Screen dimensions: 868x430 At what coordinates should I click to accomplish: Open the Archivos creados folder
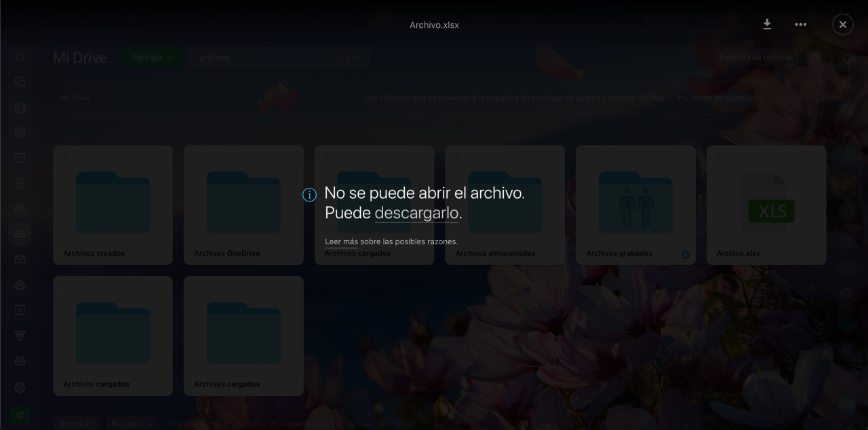[113, 205]
